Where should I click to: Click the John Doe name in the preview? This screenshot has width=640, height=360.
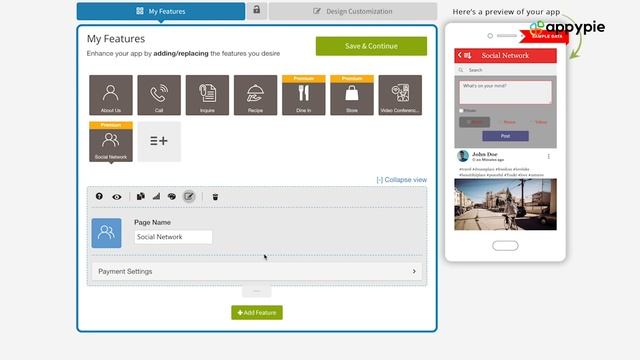484,154
